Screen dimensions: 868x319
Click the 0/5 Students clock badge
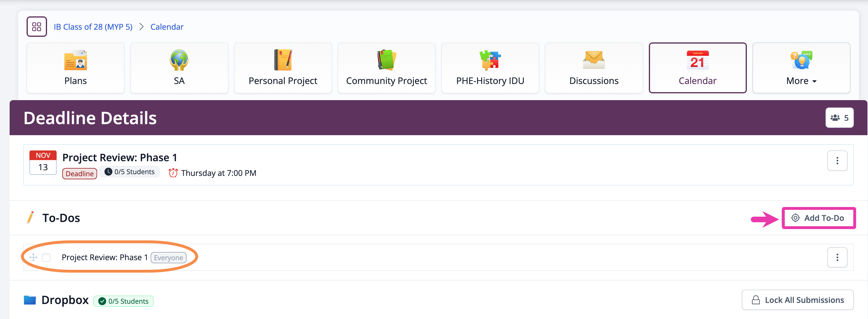(129, 172)
